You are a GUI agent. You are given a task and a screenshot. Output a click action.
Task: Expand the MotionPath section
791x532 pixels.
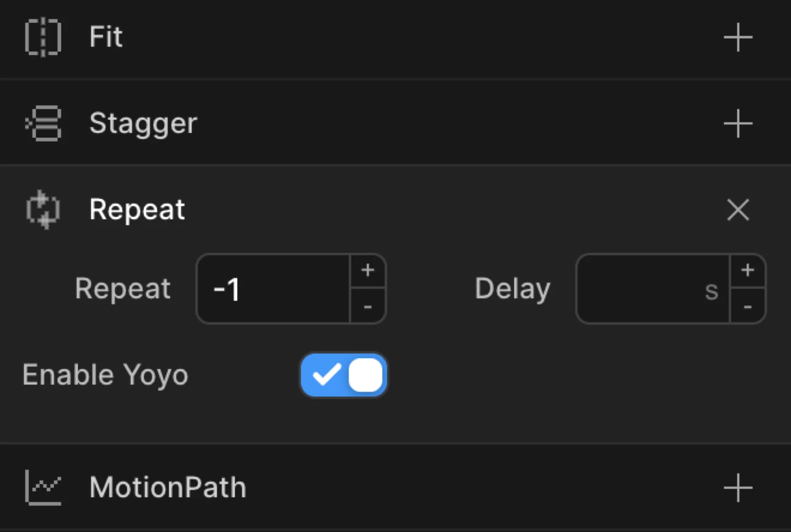coord(168,488)
